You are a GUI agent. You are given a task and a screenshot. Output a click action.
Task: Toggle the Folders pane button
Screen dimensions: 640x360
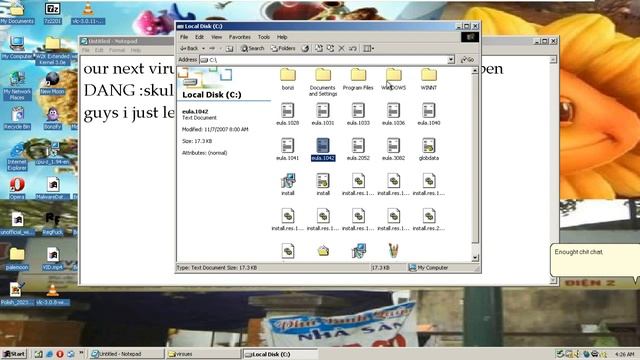(284, 48)
